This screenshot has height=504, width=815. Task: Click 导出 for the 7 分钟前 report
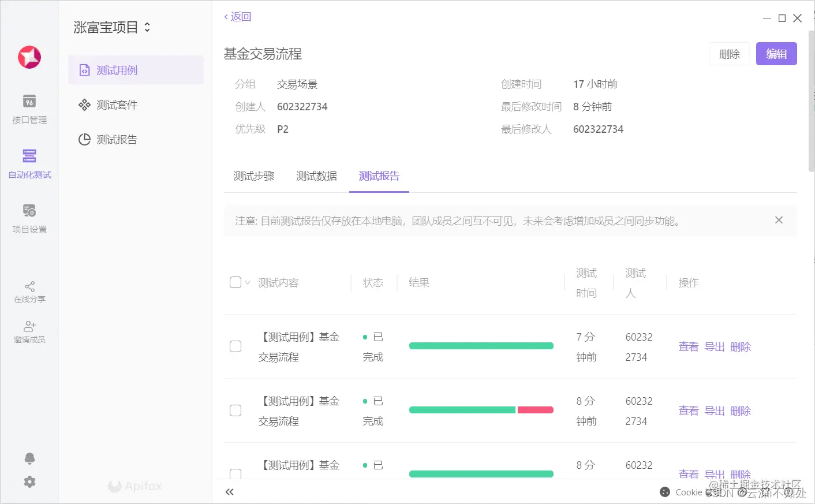tap(715, 346)
